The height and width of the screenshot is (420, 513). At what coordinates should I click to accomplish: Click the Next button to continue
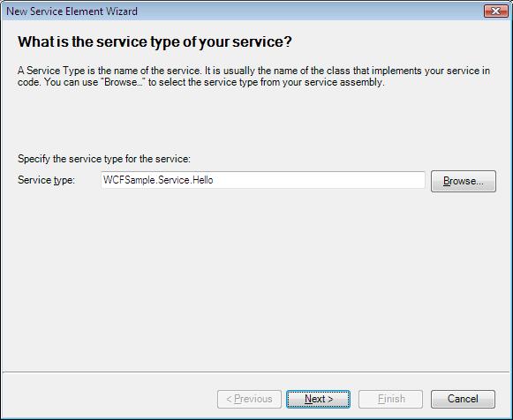318,399
